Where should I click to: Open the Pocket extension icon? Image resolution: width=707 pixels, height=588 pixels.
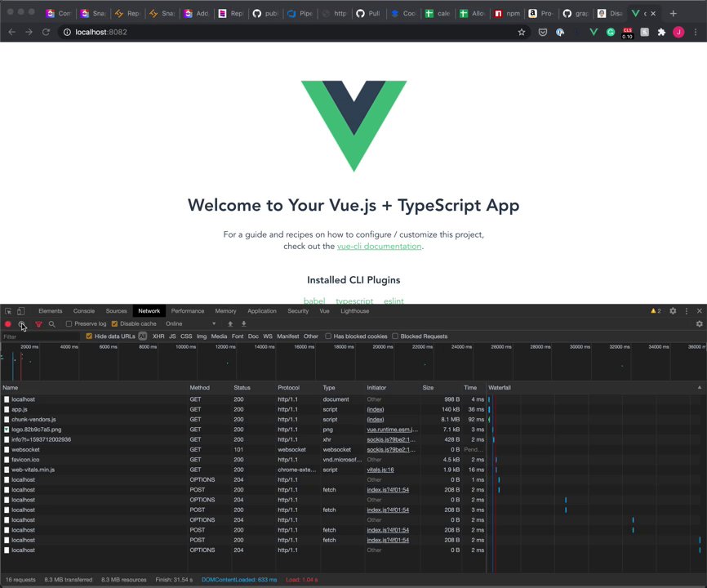click(543, 32)
